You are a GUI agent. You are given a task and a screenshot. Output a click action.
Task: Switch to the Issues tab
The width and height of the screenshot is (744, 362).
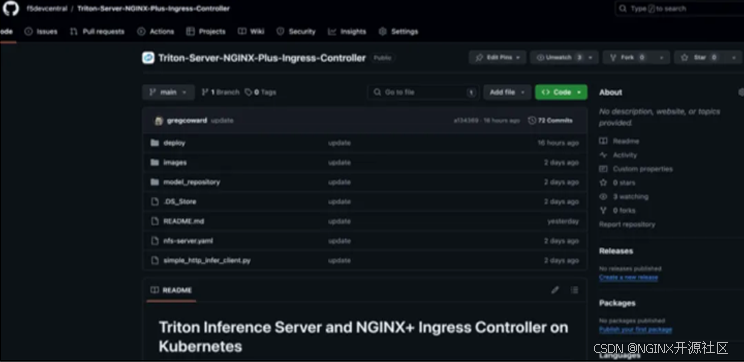[x=41, y=32]
